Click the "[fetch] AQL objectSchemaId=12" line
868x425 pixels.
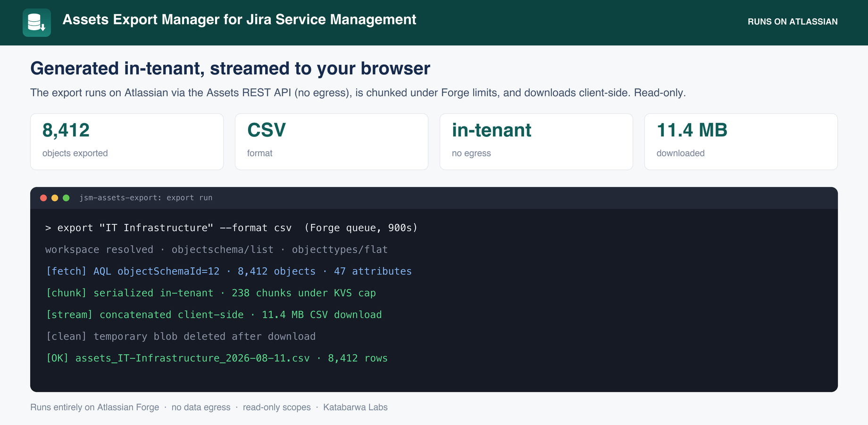click(228, 271)
